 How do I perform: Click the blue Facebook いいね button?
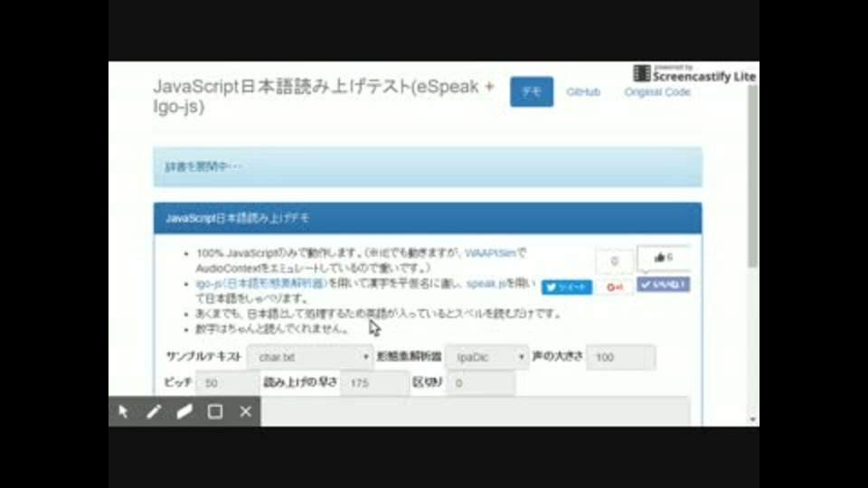[663, 285]
